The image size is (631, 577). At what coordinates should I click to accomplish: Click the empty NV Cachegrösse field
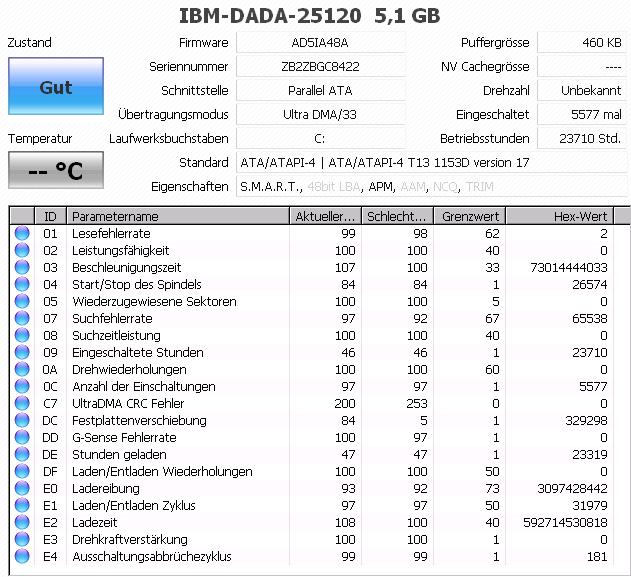(x=582, y=66)
